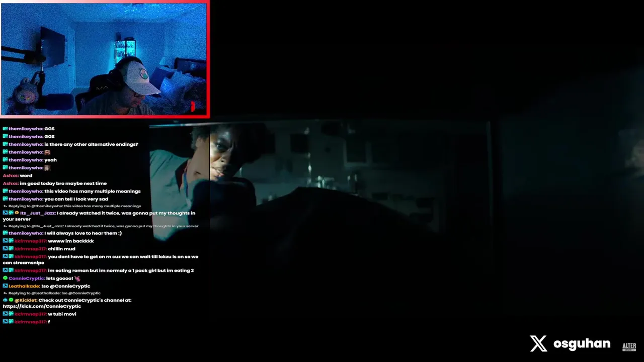Click the @Kicklet username
Image resolution: width=644 pixels, height=362 pixels.
pos(26,300)
